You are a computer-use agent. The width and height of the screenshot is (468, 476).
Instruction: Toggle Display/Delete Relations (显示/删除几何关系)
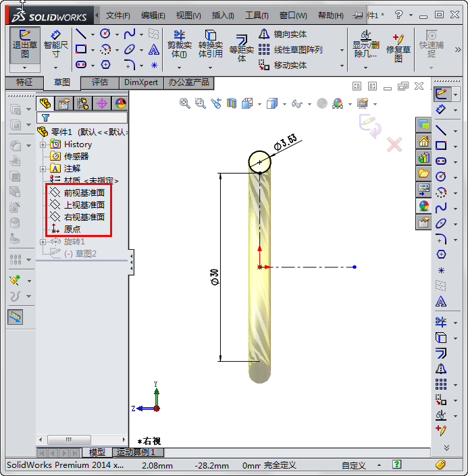(366, 45)
